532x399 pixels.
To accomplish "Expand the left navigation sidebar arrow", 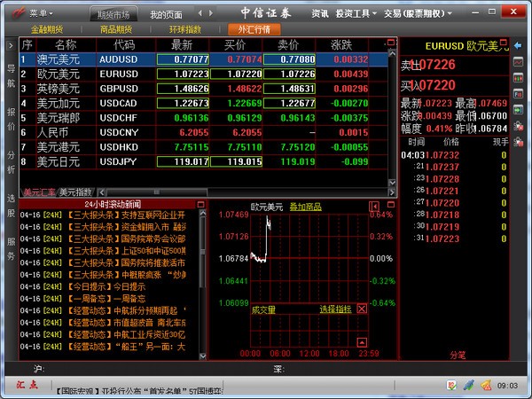I will pos(11,45).
